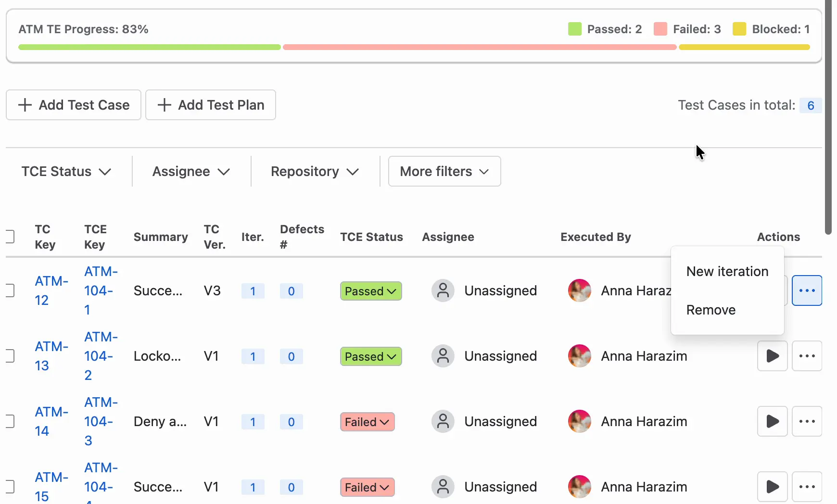Image resolution: width=837 pixels, height=504 pixels.
Task: Click Anna Harazim avatar in ATM-14 row
Action: click(x=580, y=421)
